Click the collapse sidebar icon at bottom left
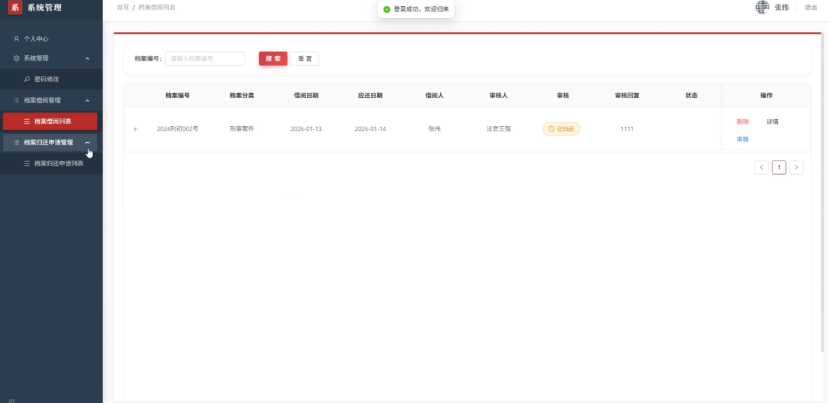This screenshot has width=829, height=403. [12, 400]
